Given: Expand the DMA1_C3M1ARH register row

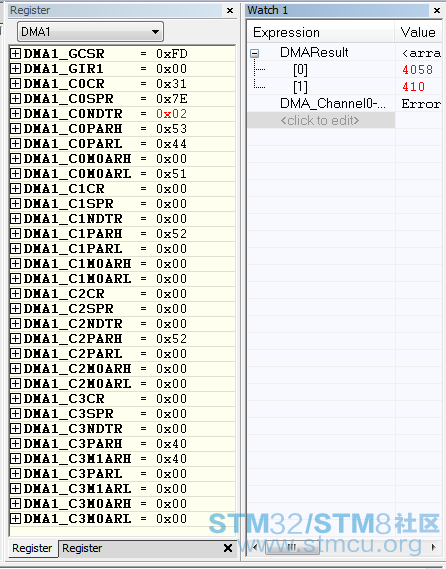Looking at the screenshot, I should click(x=15, y=459).
